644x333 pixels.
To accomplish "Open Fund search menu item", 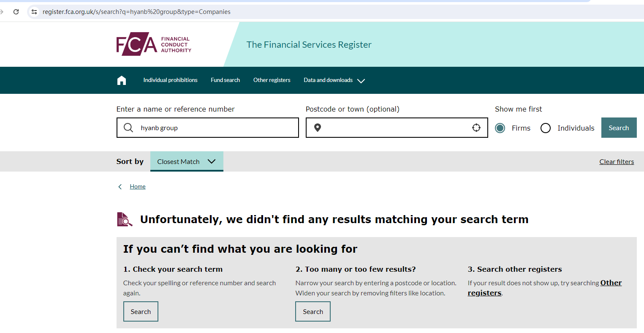I will coord(226,80).
